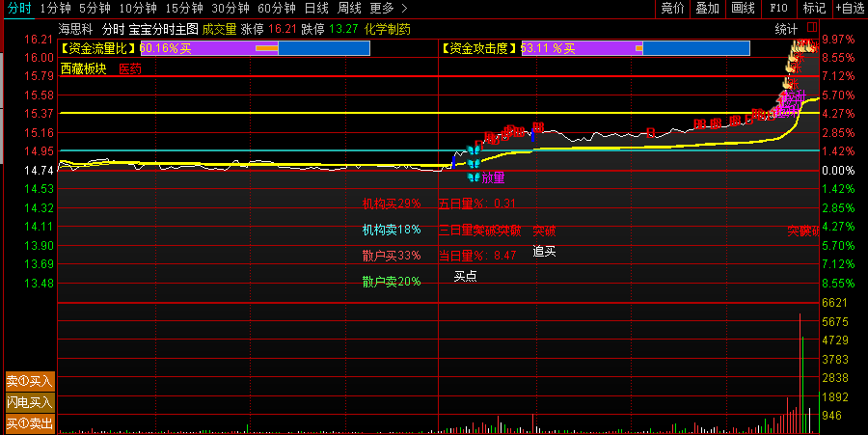The image size is (868, 435).
Task: Click the 追买 chase-buy signal label
Action: (x=544, y=252)
